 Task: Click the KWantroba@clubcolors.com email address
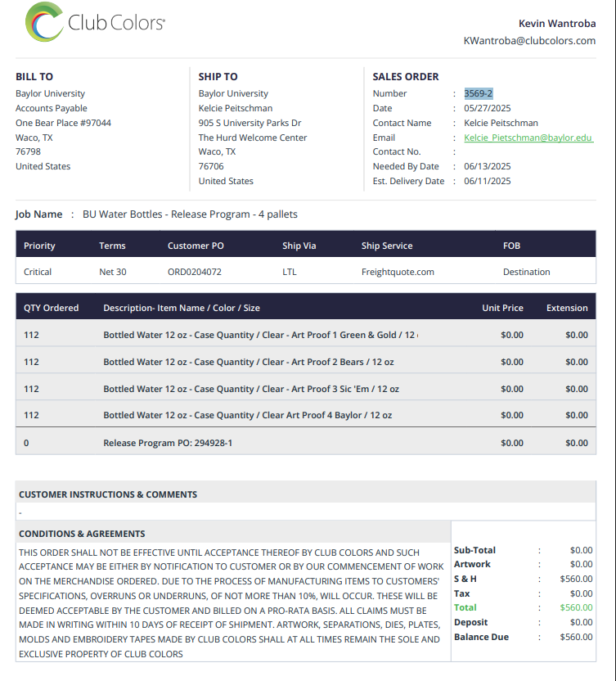(x=529, y=40)
